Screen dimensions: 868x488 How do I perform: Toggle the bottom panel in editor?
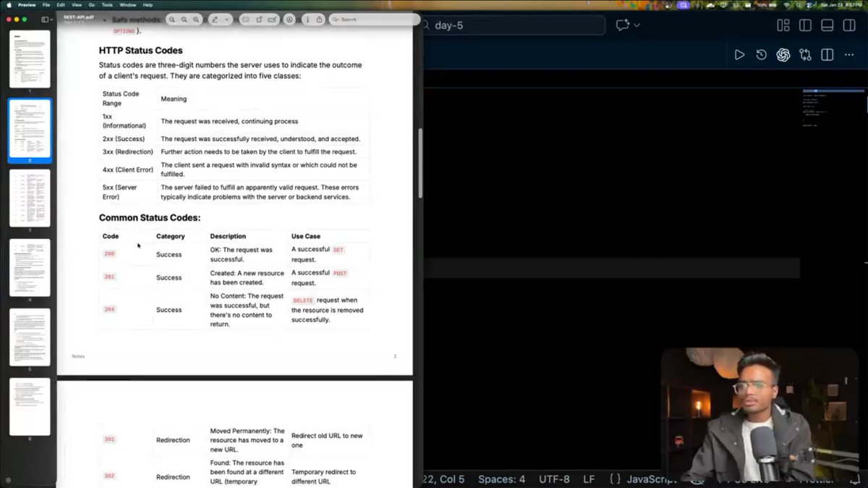pos(827,25)
